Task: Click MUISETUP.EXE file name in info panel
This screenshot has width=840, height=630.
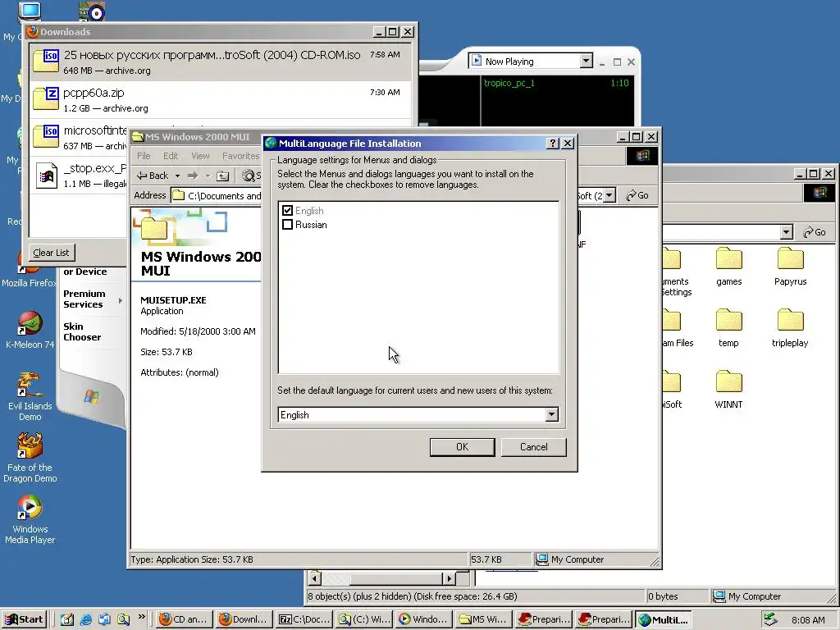Action: [173, 300]
